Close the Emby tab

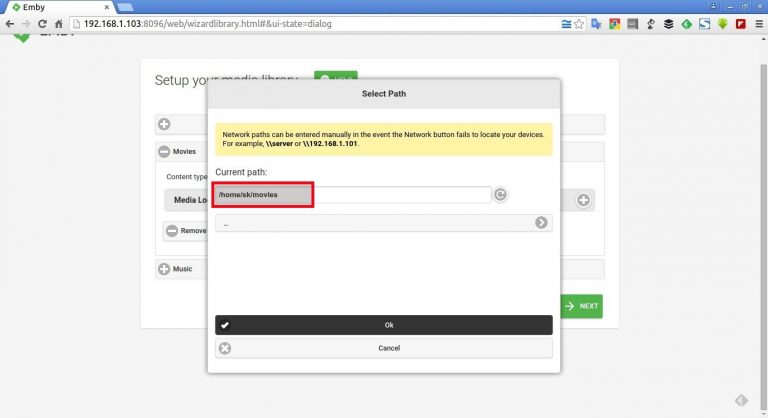coord(106,7)
